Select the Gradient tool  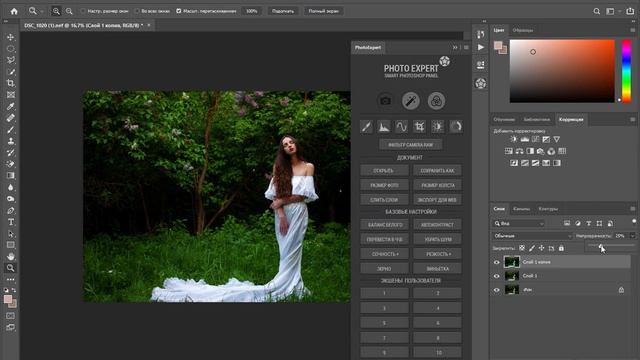click(x=11, y=176)
